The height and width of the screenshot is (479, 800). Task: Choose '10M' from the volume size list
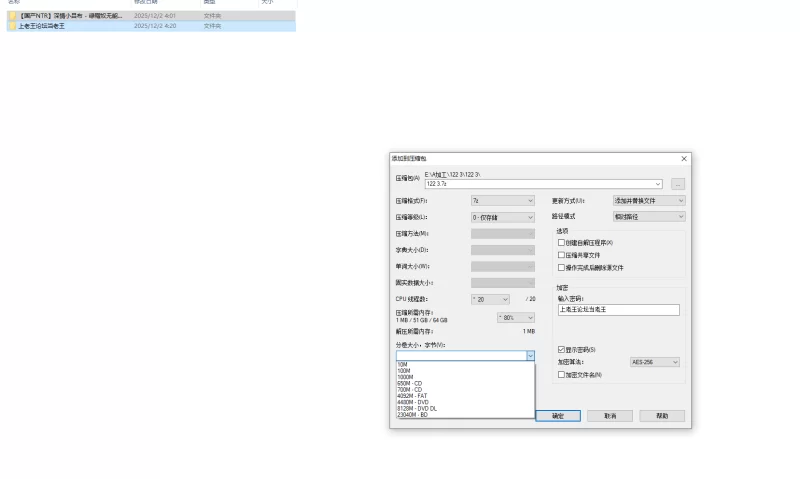[x=465, y=365]
